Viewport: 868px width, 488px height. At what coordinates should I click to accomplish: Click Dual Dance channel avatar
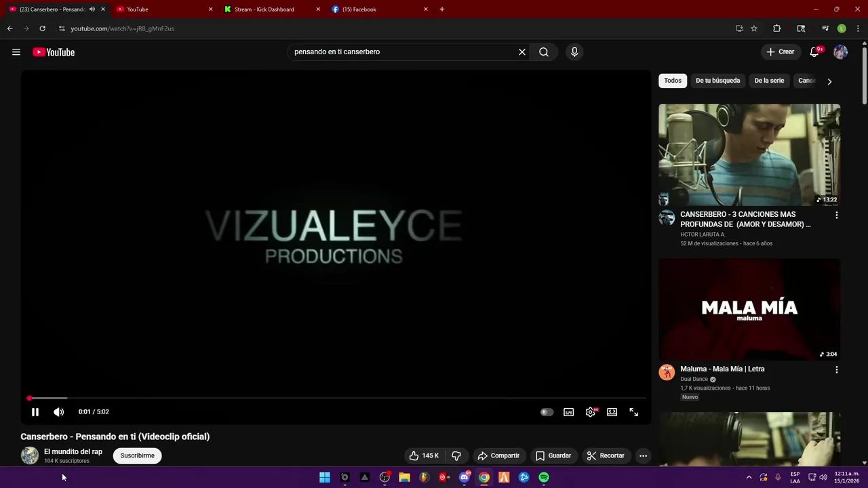(x=667, y=372)
